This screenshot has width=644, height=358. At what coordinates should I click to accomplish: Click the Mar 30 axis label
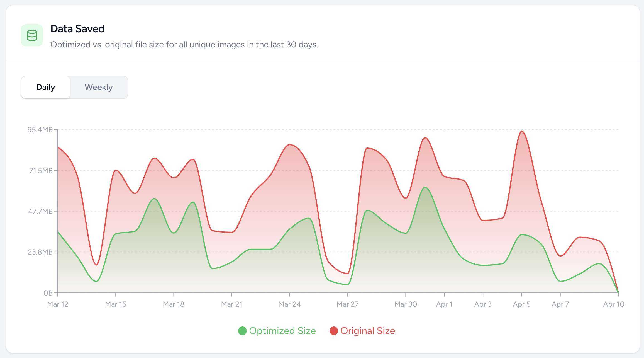click(x=406, y=304)
